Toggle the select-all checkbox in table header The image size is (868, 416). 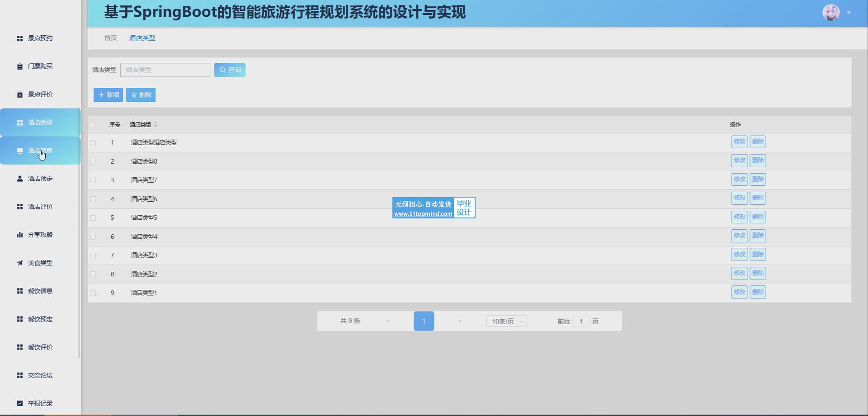click(x=93, y=124)
